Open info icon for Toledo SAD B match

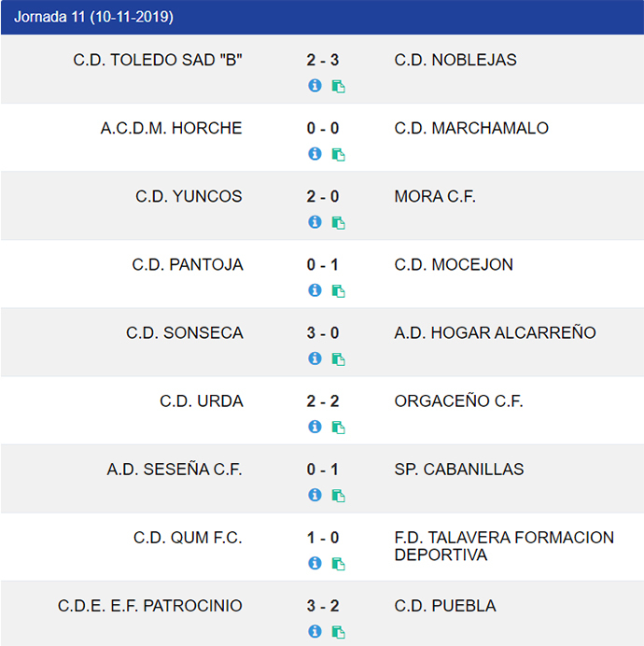click(x=315, y=86)
